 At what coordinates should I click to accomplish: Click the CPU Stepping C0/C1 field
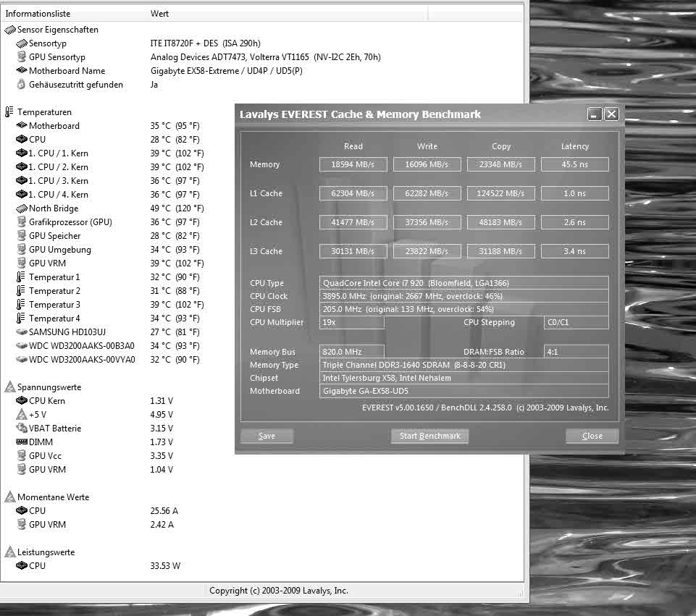(576, 322)
